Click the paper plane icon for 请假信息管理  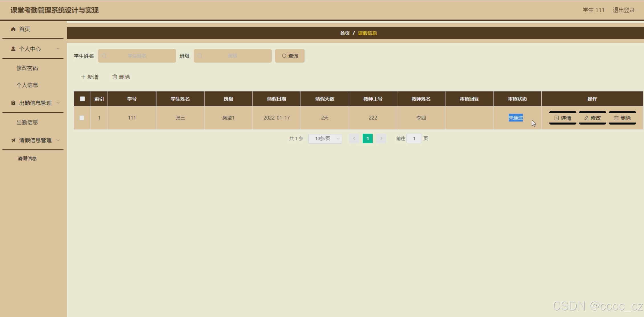13,140
